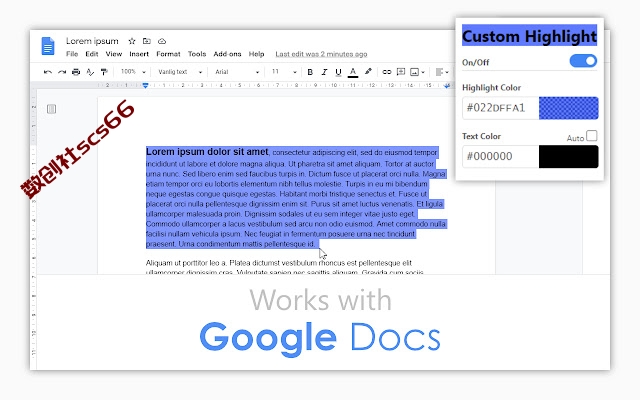Open the alignment options
The height and width of the screenshot is (400, 640).
pos(442,72)
